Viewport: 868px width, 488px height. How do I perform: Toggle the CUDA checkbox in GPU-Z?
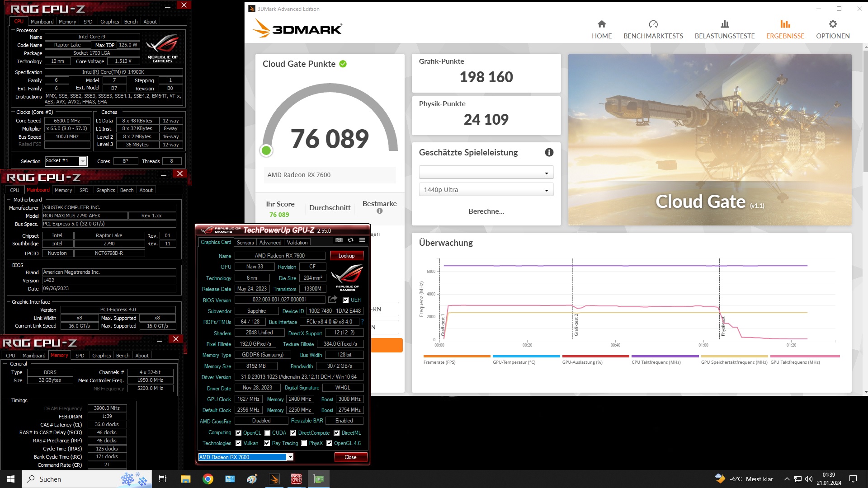268,433
